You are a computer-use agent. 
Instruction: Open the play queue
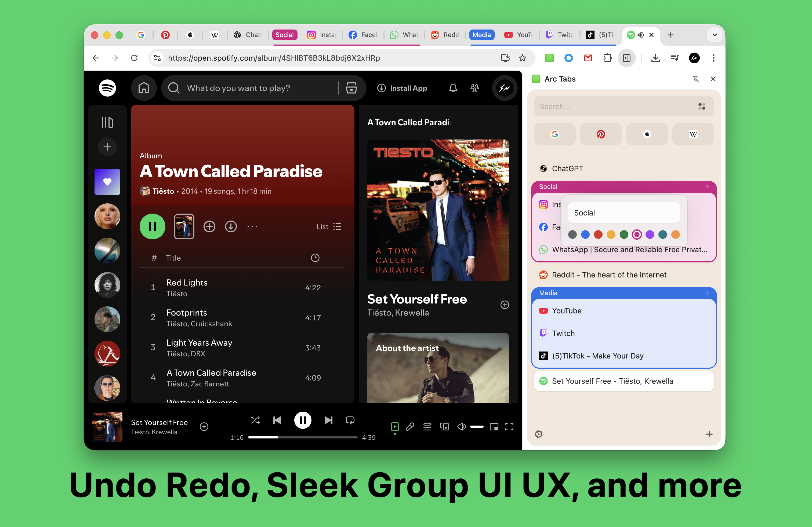[x=427, y=427]
